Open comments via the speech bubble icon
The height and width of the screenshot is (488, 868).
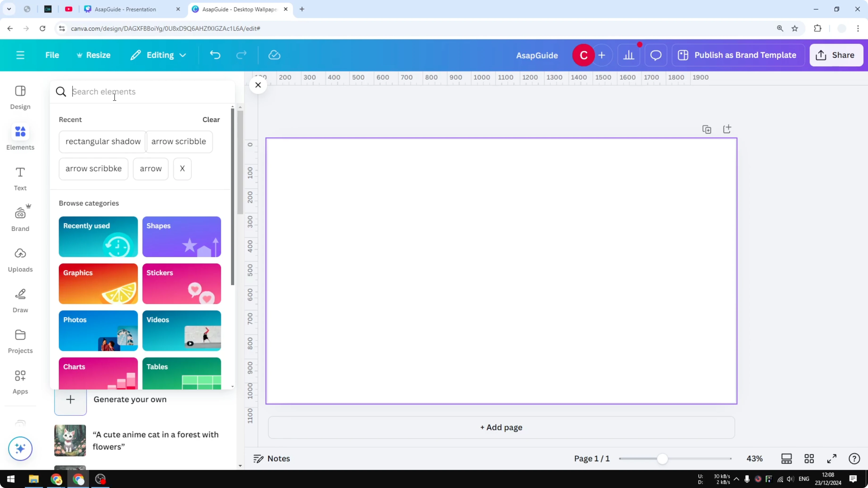(x=655, y=55)
